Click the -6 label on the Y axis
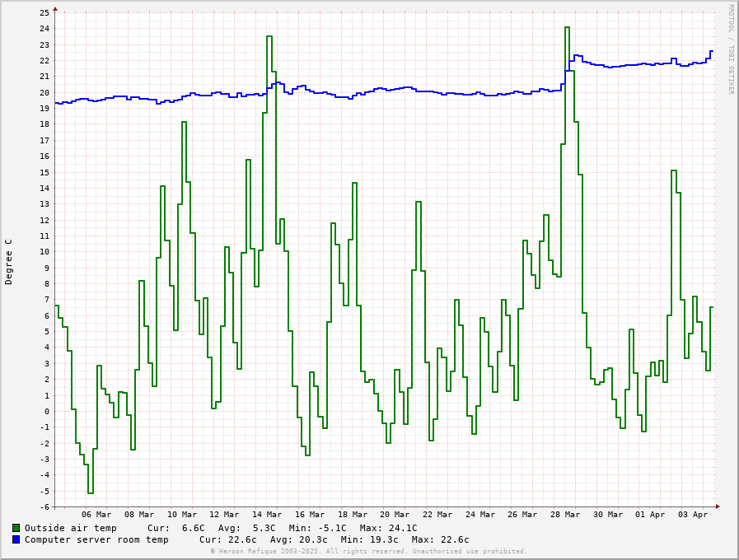The height and width of the screenshot is (560, 739). 44,506
